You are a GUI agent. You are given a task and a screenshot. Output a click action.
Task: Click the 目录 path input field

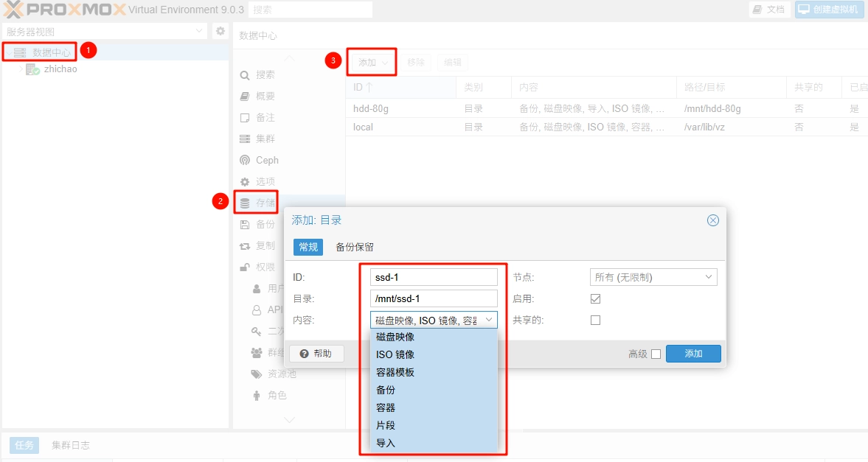click(x=434, y=298)
